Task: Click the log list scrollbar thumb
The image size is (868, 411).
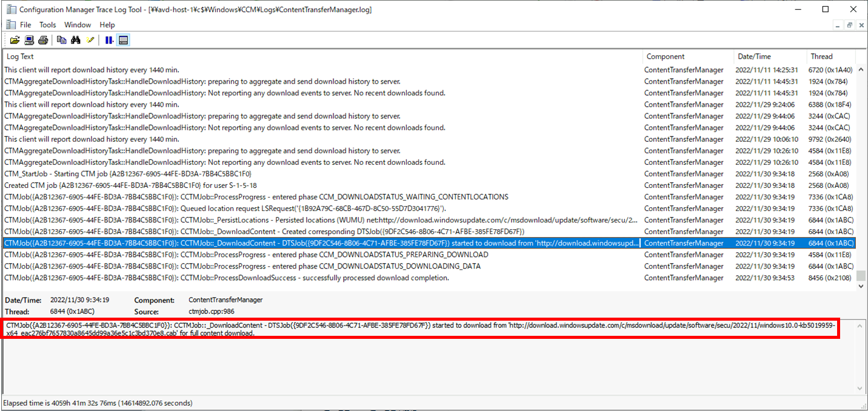Action: (x=861, y=276)
